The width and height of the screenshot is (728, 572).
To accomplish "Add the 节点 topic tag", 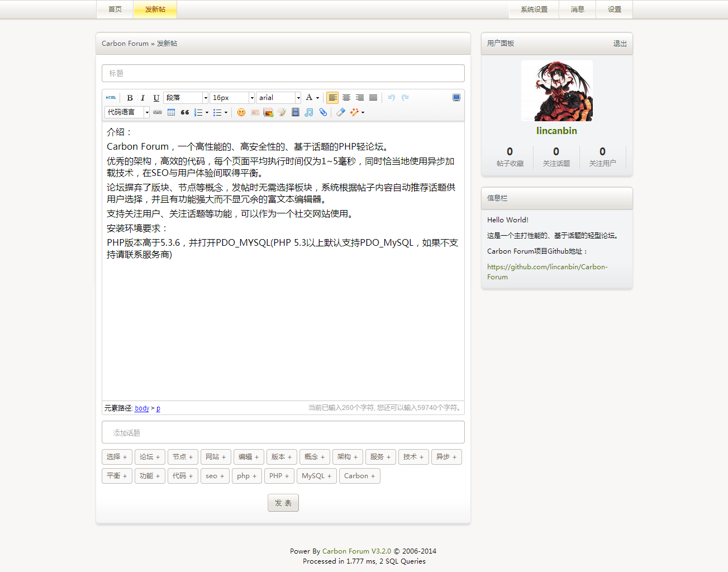I will pos(183,457).
